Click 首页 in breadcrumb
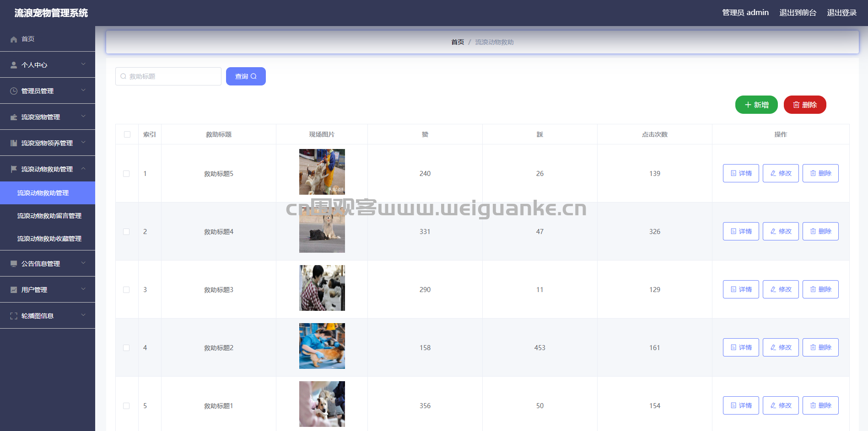 click(x=458, y=42)
